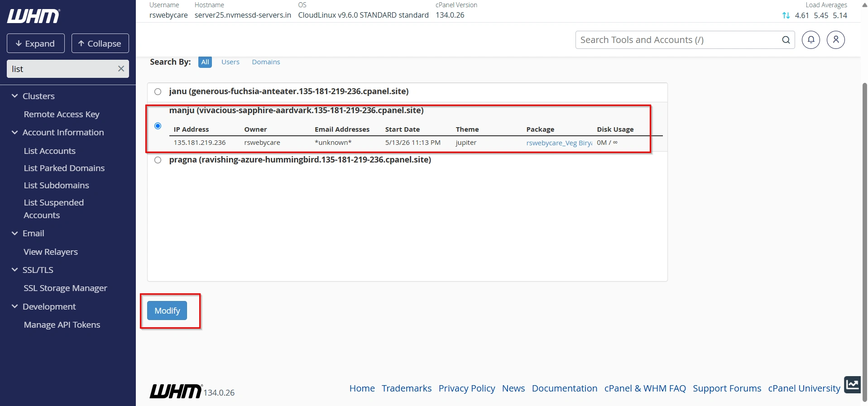Select the pragna account radio button
The height and width of the screenshot is (406, 868).
click(158, 160)
